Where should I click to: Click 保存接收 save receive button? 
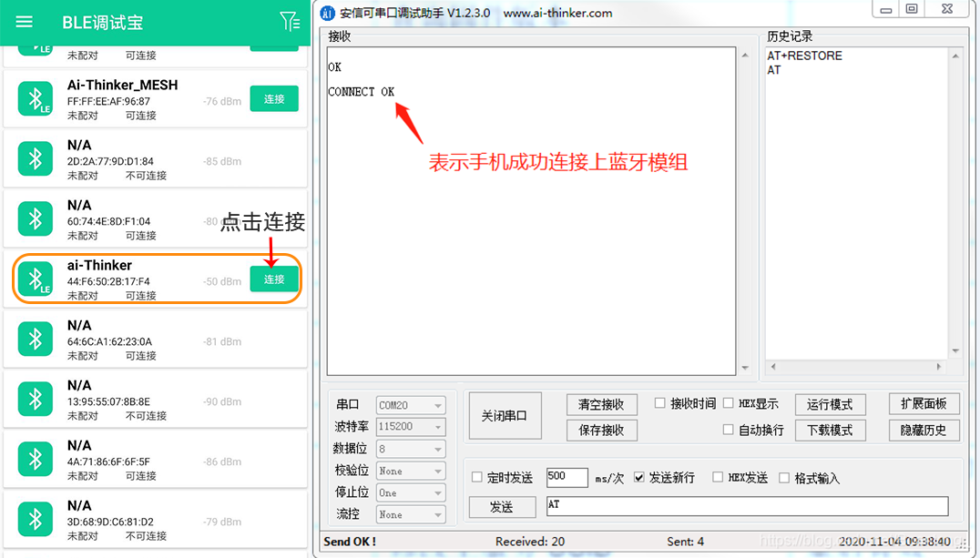[601, 431]
